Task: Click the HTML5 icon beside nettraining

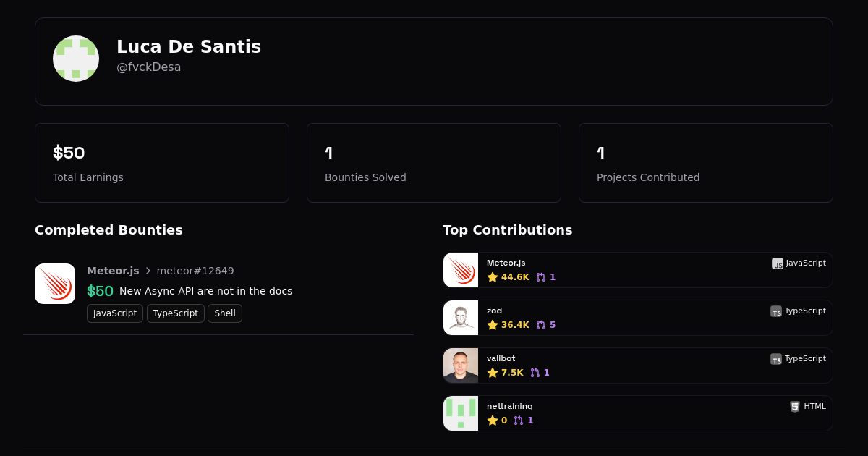Action: tap(795, 407)
